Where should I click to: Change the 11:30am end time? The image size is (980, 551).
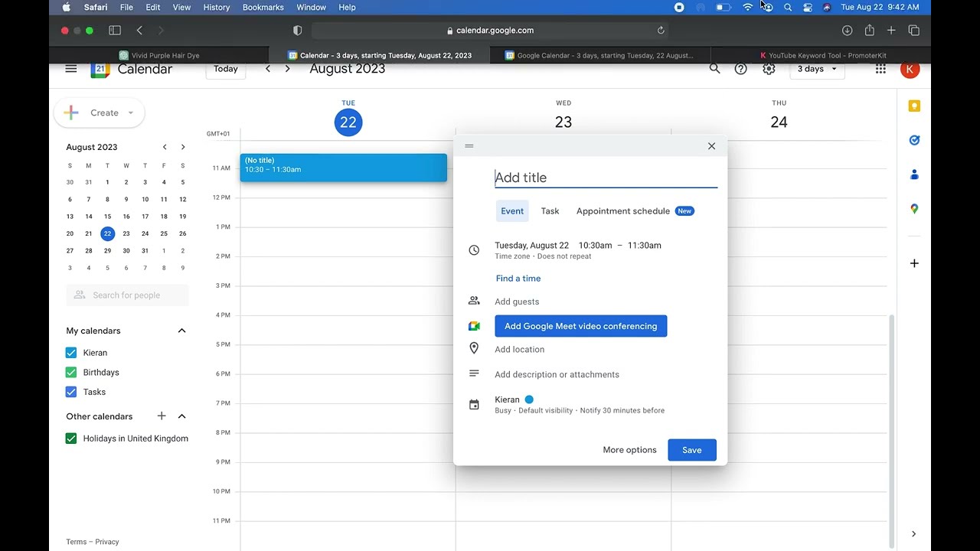tap(645, 246)
